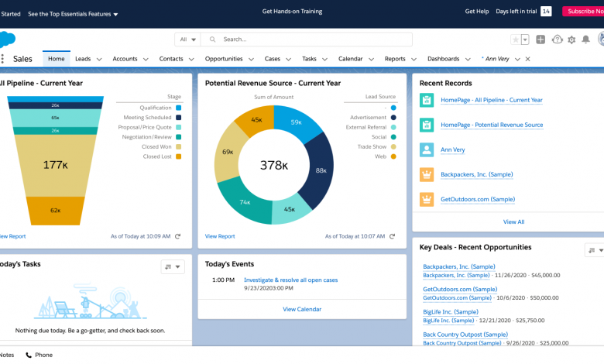This screenshot has width=604, height=364.
Task: Open the Setup gear icon
Action: 571,39
